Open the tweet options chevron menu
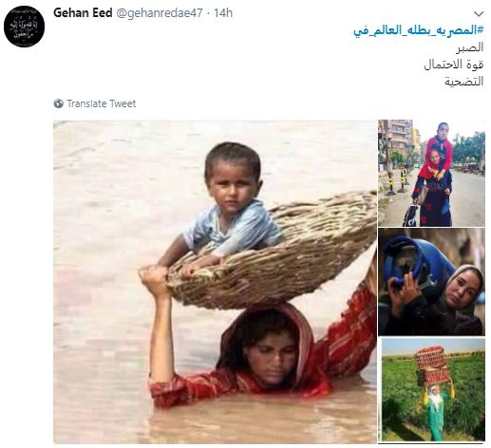Viewport: 491px width, 448px height. coord(479,13)
